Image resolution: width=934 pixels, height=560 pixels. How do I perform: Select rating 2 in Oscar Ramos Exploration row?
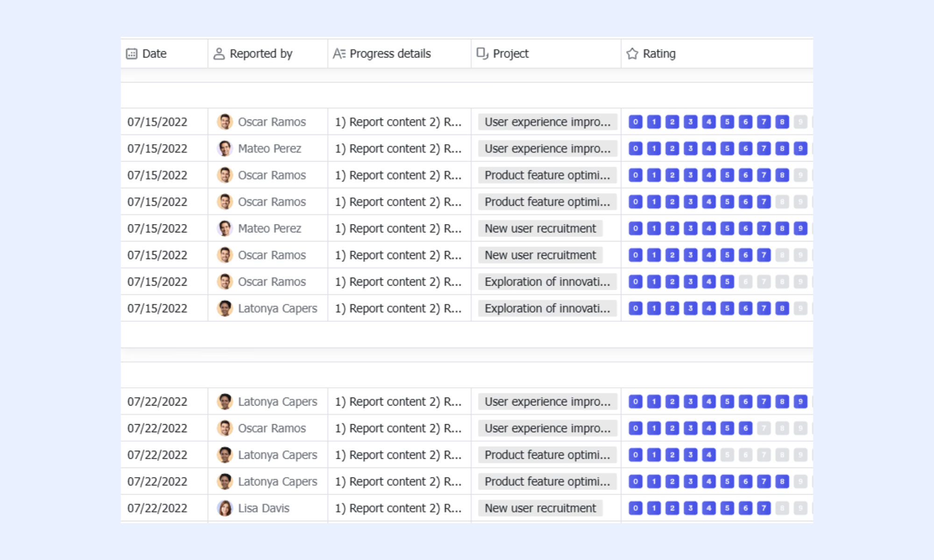(672, 281)
